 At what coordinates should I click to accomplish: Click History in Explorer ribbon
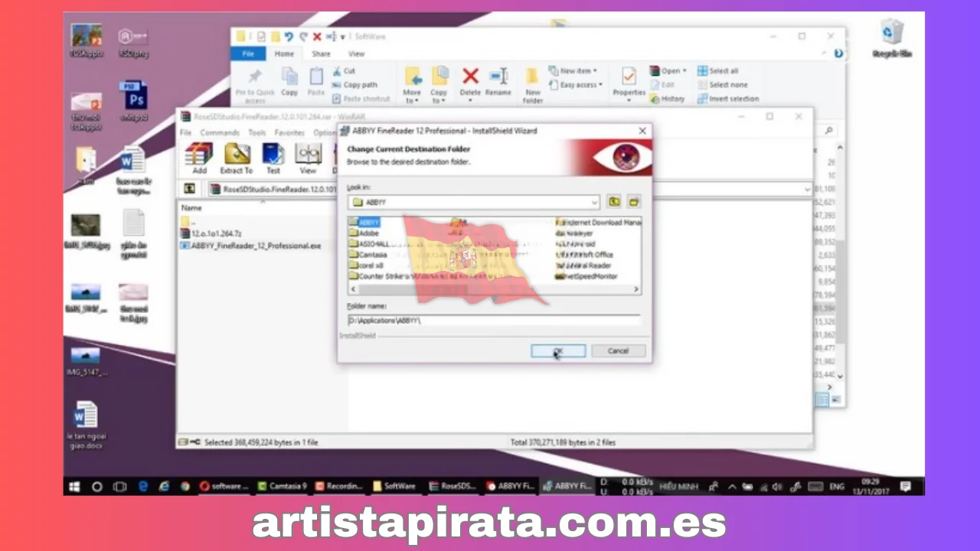667,99
